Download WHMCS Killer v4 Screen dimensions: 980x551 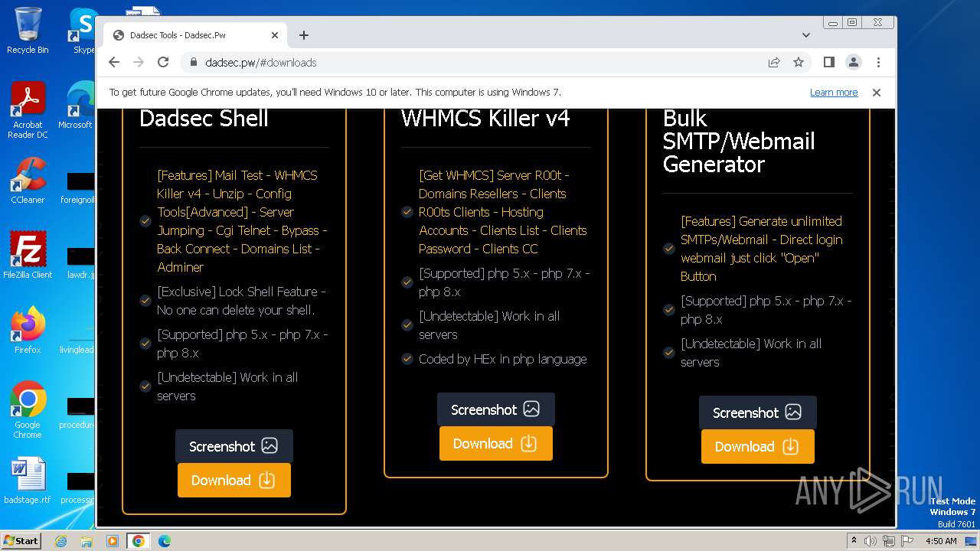tap(496, 444)
